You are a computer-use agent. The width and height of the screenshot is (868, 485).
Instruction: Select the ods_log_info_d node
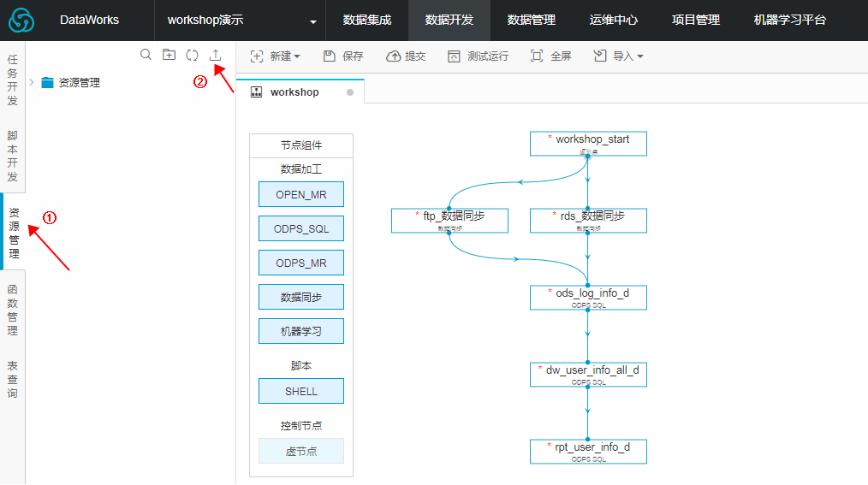coord(588,298)
